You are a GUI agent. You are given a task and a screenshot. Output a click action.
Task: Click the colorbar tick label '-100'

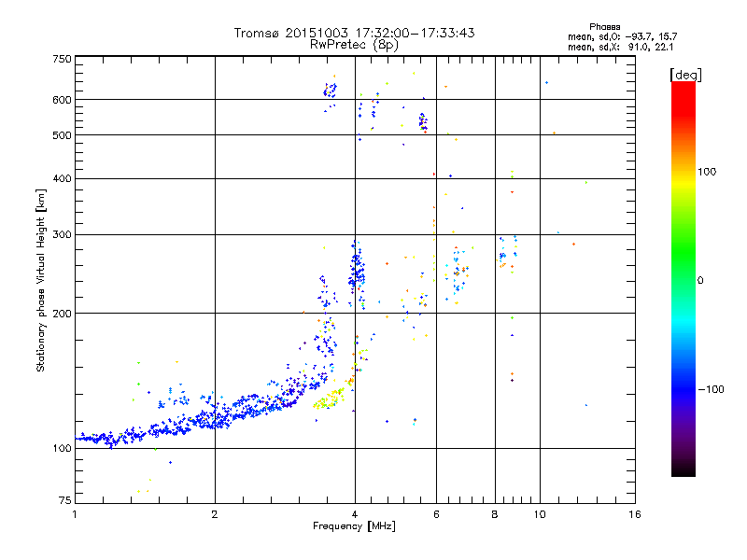click(x=712, y=389)
